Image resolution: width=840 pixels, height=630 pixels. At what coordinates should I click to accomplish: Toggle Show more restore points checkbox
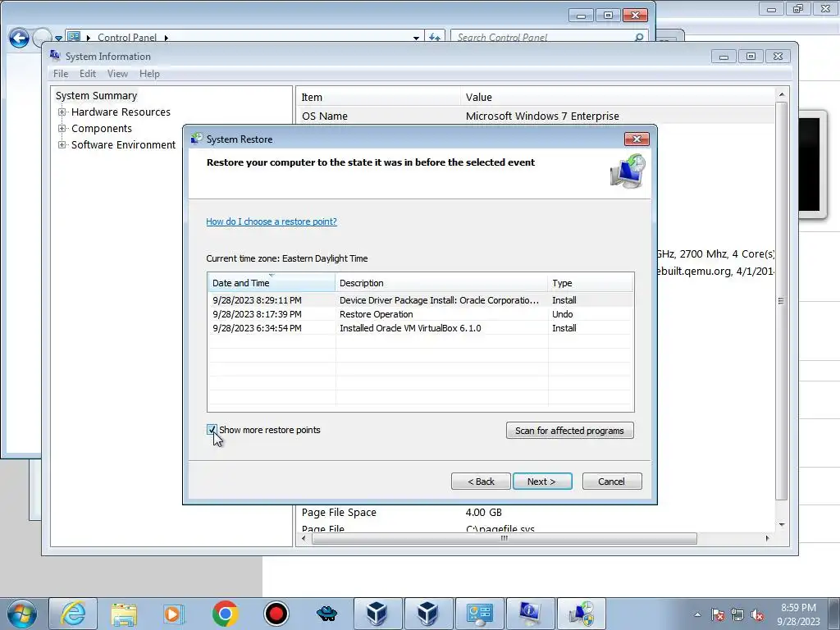(x=212, y=430)
